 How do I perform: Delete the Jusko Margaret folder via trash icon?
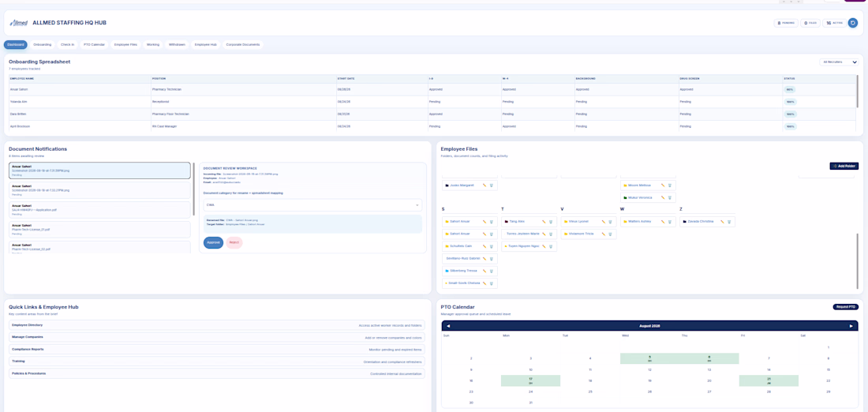click(491, 185)
